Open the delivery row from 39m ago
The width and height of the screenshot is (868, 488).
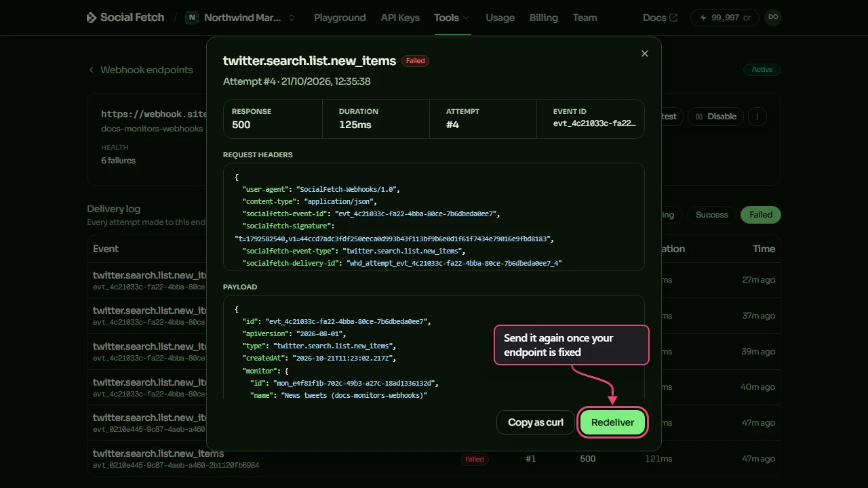[x=434, y=352]
